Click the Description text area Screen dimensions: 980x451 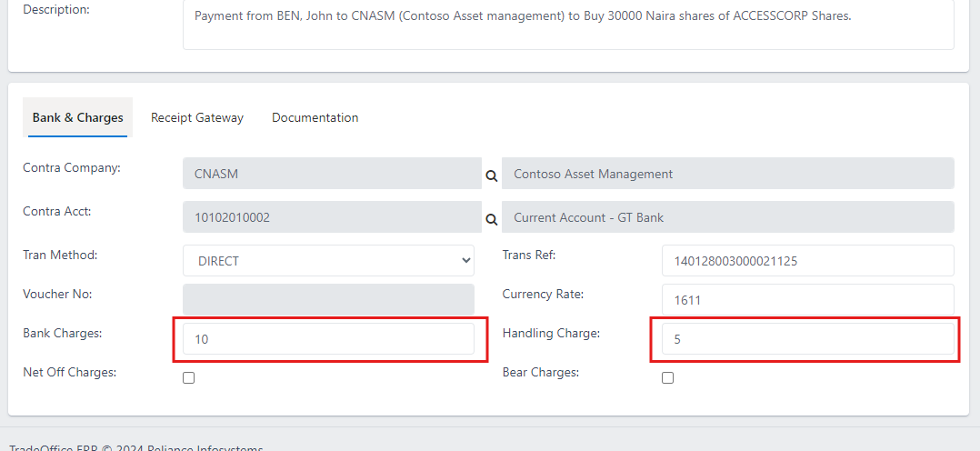569,25
